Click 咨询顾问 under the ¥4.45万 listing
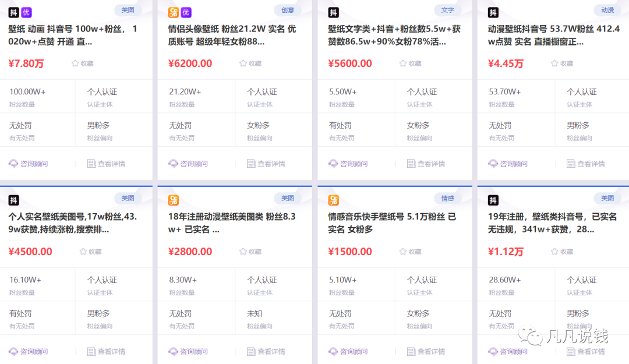Image resolution: width=629 pixels, height=364 pixels. coord(508,164)
